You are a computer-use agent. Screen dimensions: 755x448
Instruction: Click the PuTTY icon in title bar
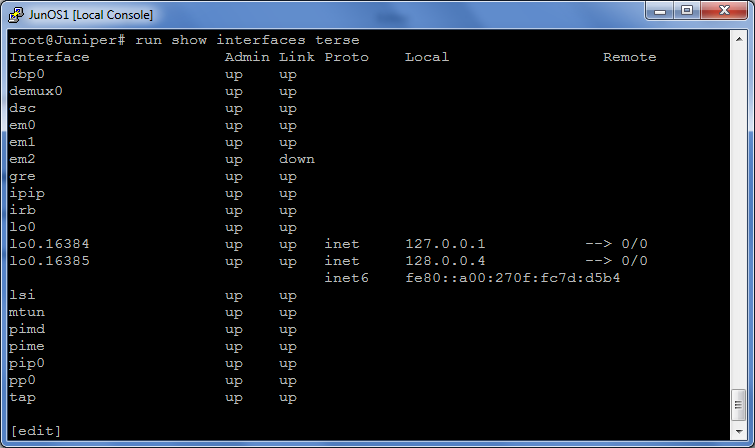click(x=15, y=15)
